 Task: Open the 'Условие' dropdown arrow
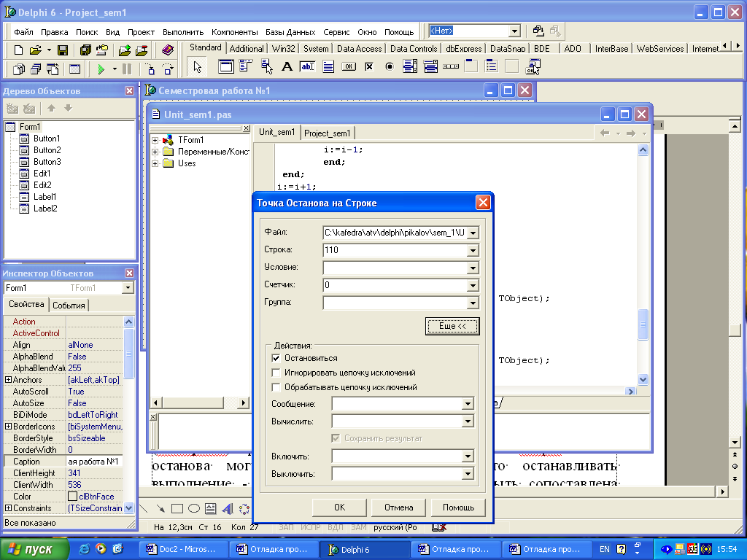[x=473, y=268]
